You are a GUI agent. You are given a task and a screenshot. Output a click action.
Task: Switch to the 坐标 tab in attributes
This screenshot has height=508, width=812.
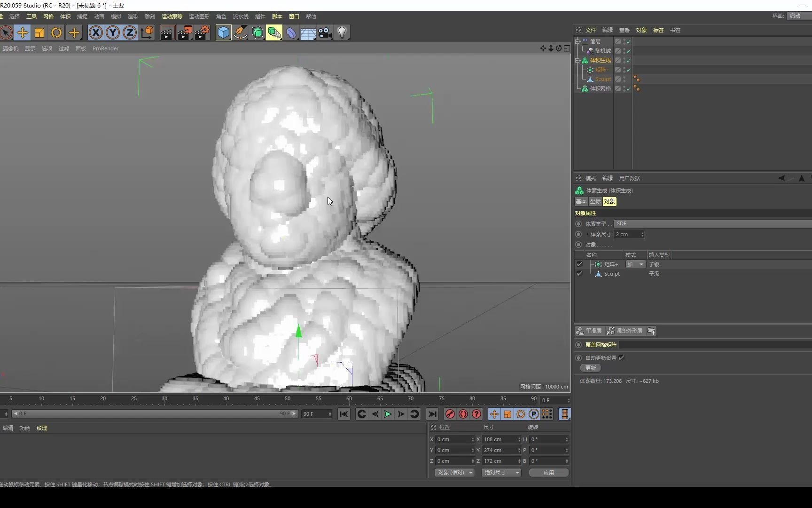tap(595, 201)
